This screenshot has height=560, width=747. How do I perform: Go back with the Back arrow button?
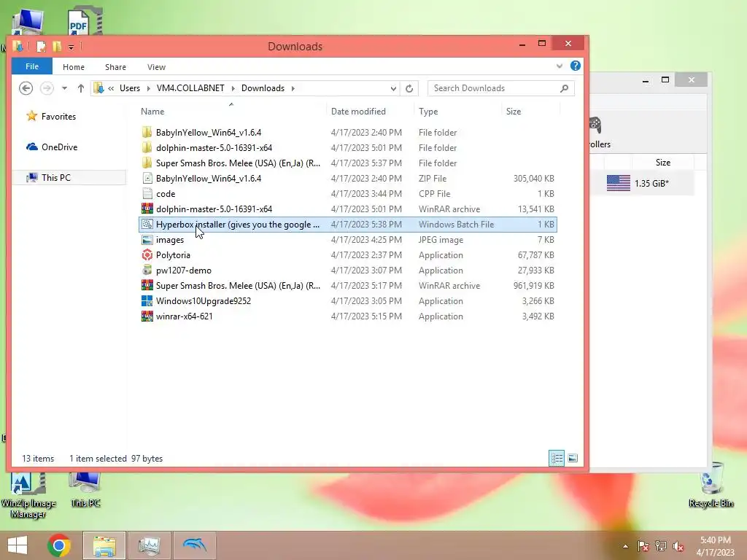pos(26,88)
